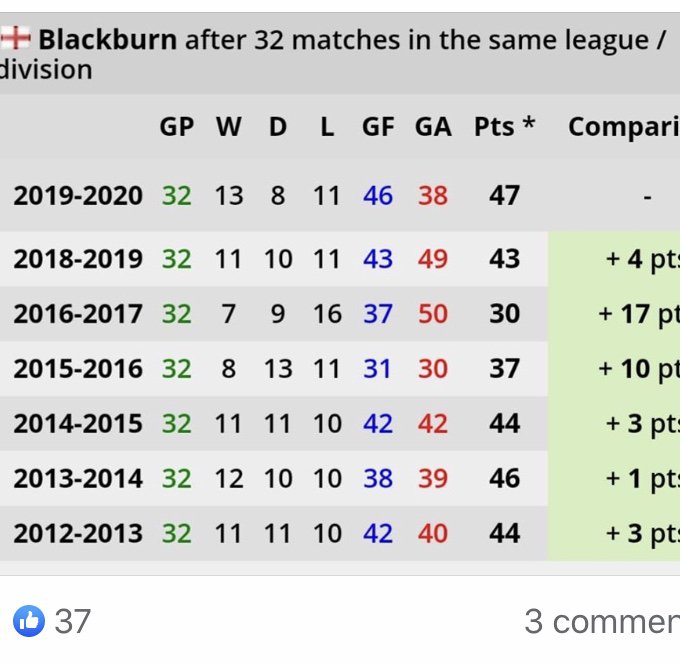Select the 2019-2020 season row label
Image resolution: width=680 pixels, height=664 pixels.
78,196
